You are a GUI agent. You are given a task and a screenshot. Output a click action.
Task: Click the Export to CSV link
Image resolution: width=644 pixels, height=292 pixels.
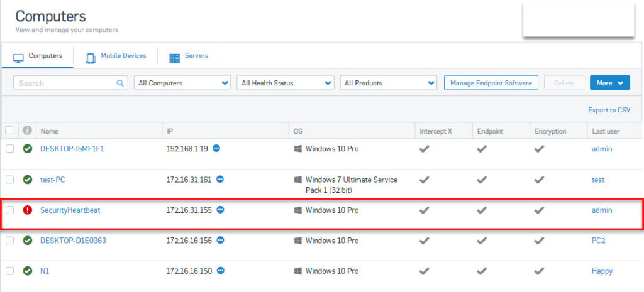click(609, 110)
